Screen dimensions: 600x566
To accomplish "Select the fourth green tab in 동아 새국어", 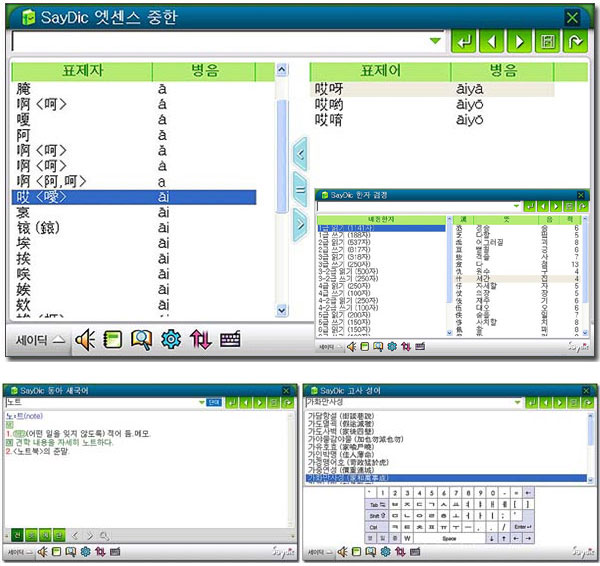I will pyautogui.click(x=59, y=535).
